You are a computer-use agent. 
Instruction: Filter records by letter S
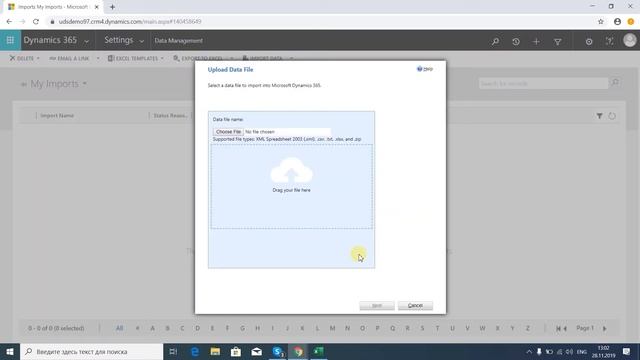pos(422,328)
